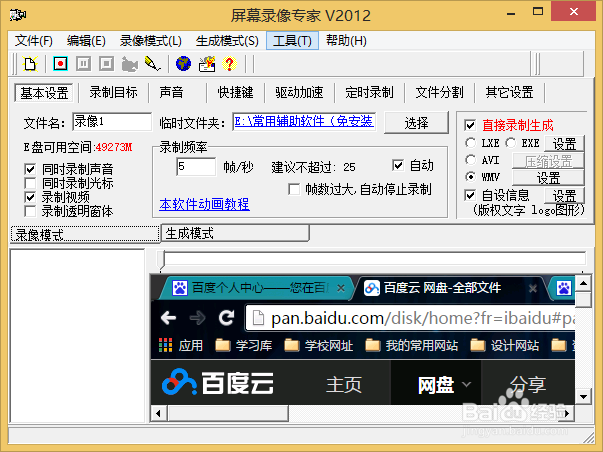Switch to the 定时录制 tab
The image size is (603, 452).
369,92
